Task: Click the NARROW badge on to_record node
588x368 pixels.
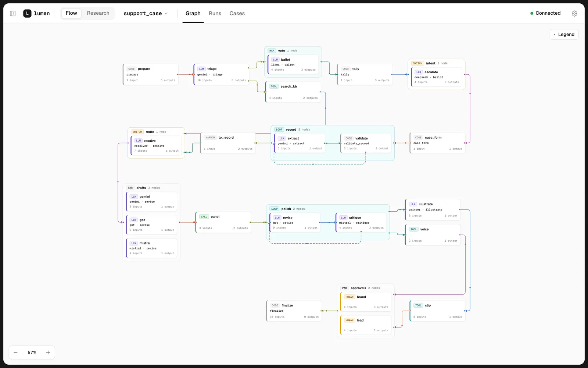Action: pyautogui.click(x=210, y=138)
